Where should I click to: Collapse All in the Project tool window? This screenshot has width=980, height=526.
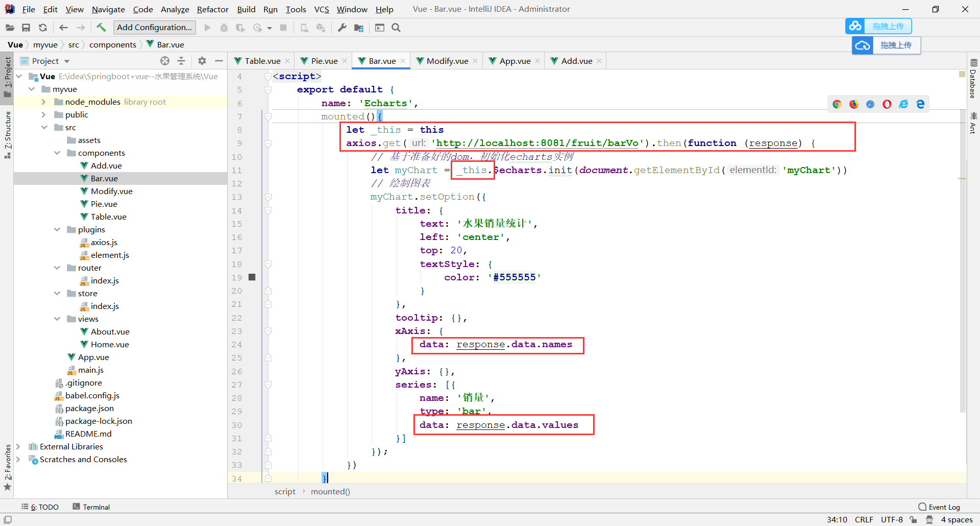(x=181, y=61)
